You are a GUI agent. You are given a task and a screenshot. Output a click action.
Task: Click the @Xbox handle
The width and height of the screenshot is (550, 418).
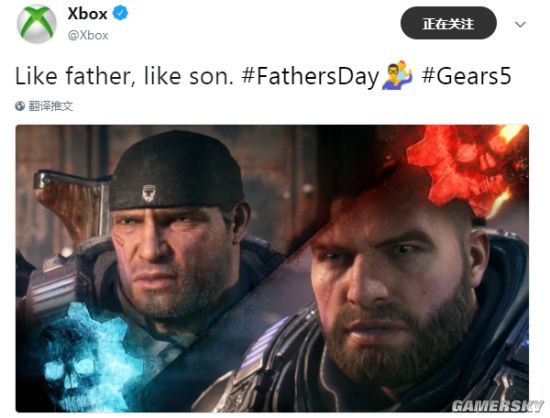point(88,35)
